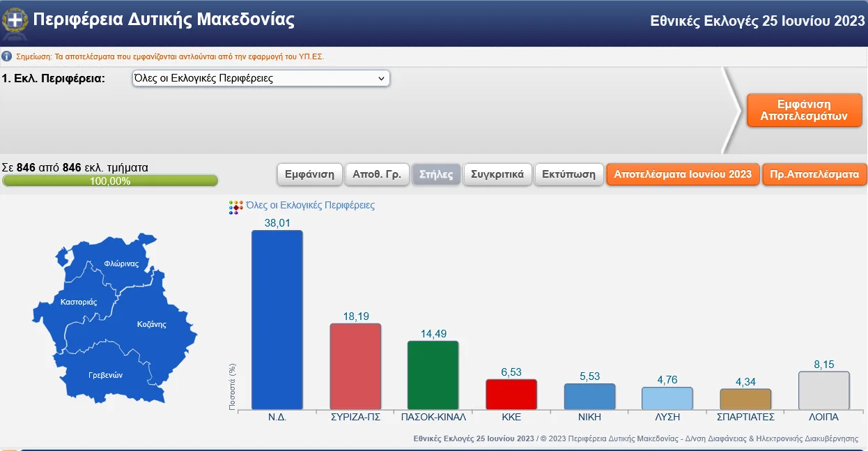Click the green ΠΑΣΟΚ-ΚΙΝΑΛ bar
The image size is (868, 451).
[433, 375]
